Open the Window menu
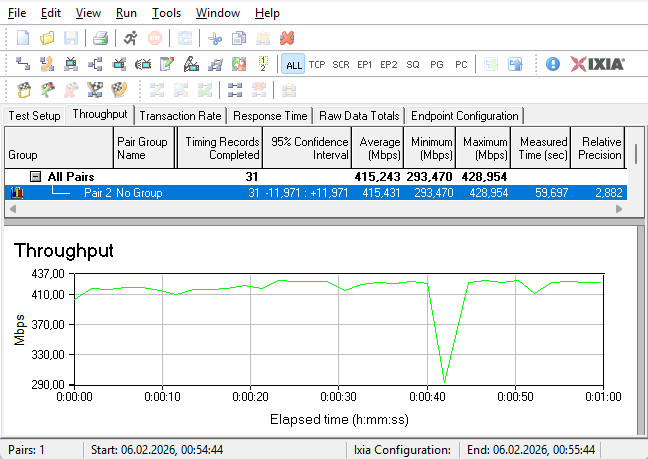The height and width of the screenshot is (459, 648). coord(217,13)
